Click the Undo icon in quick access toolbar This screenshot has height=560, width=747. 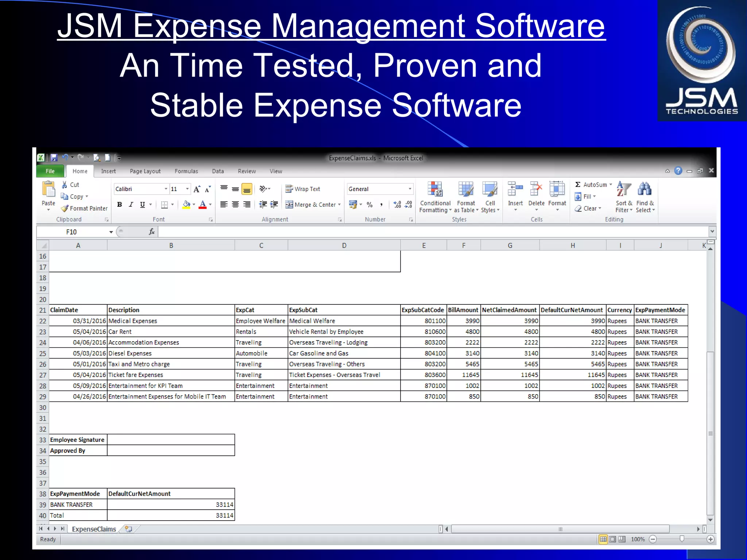(65, 157)
